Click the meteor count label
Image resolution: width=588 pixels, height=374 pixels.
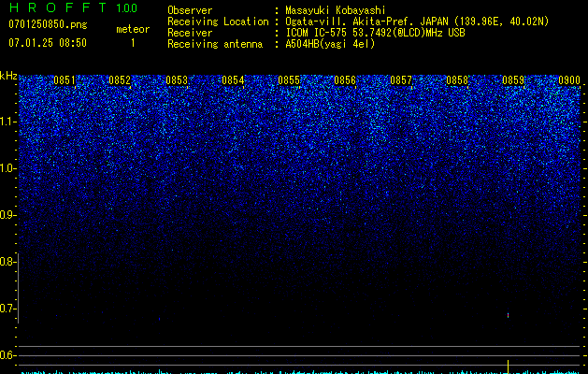point(133,29)
